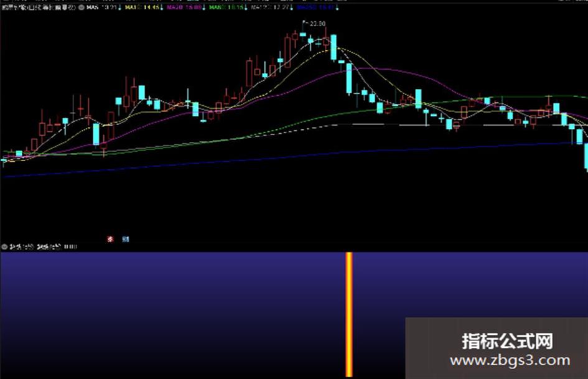Viewport: 588px width, 379px height.
Task: Select the gray MA120 12.27 label
Action: 271,7
